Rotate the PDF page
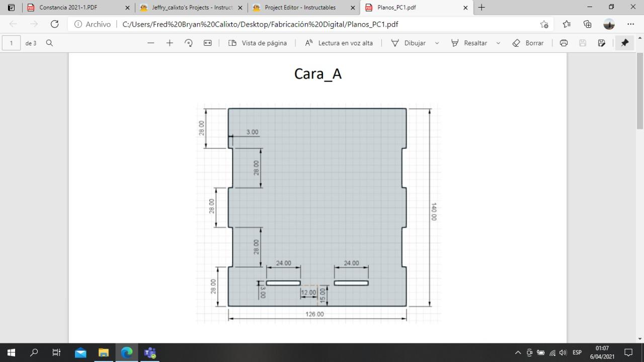The image size is (644, 362). 189,43
